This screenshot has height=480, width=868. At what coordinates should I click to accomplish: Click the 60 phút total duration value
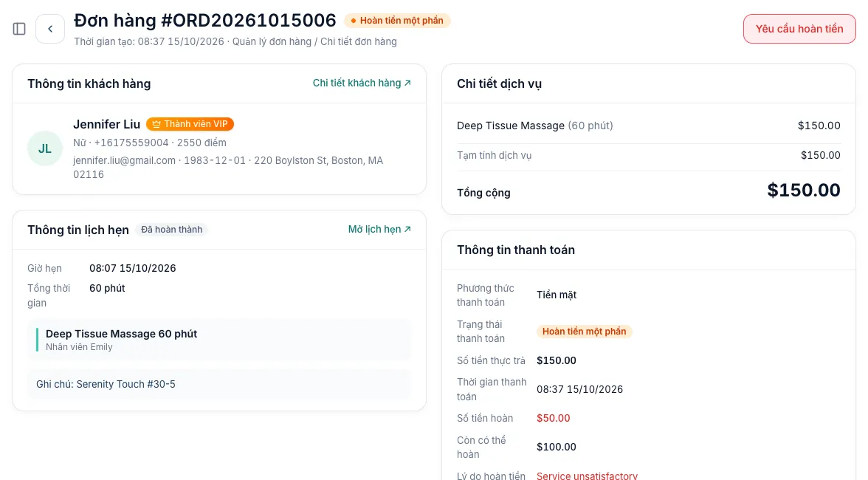tap(108, 289)
